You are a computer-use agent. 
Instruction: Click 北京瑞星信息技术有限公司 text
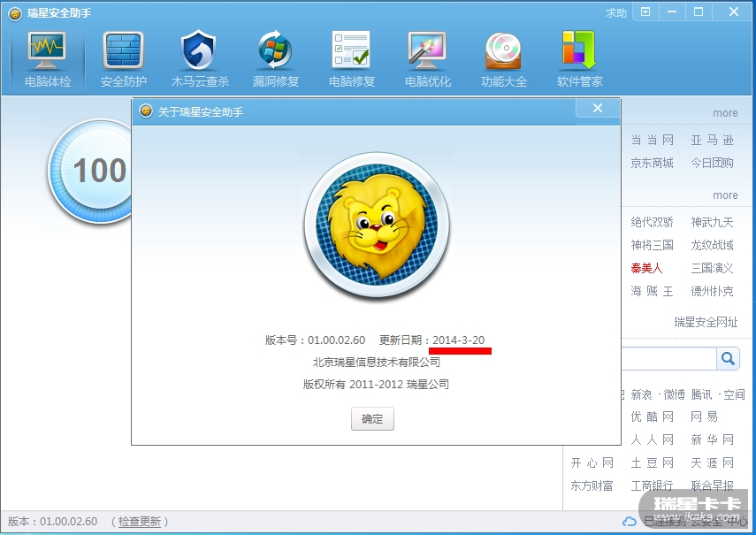[x=376, y=362]
